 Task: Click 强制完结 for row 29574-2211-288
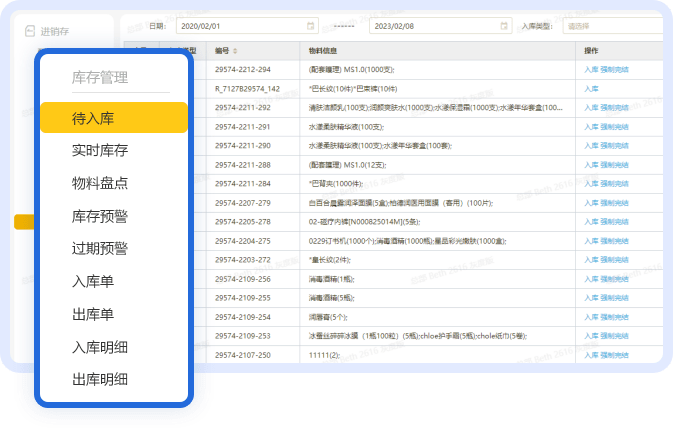[614, 165]
